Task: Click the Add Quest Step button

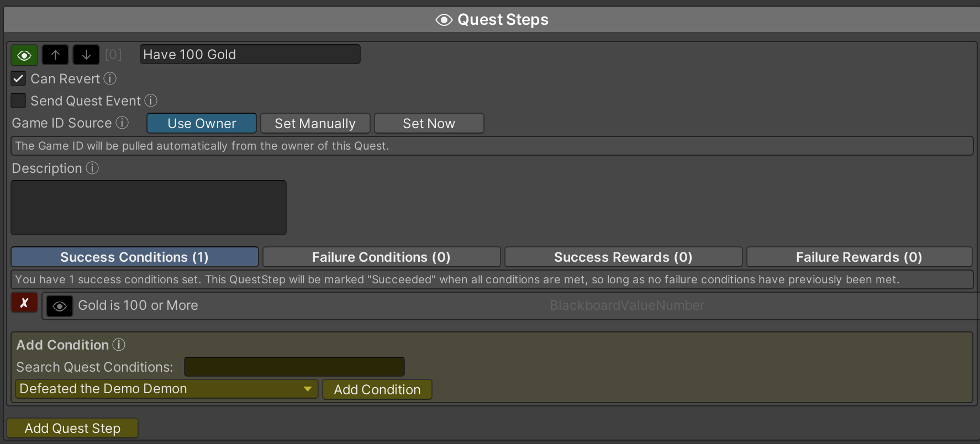Action: click(72, 428)
